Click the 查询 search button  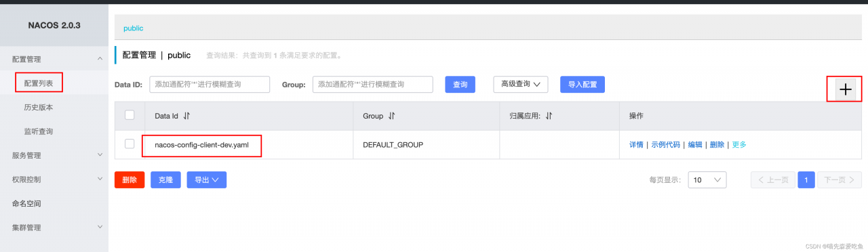pos(460,84)
